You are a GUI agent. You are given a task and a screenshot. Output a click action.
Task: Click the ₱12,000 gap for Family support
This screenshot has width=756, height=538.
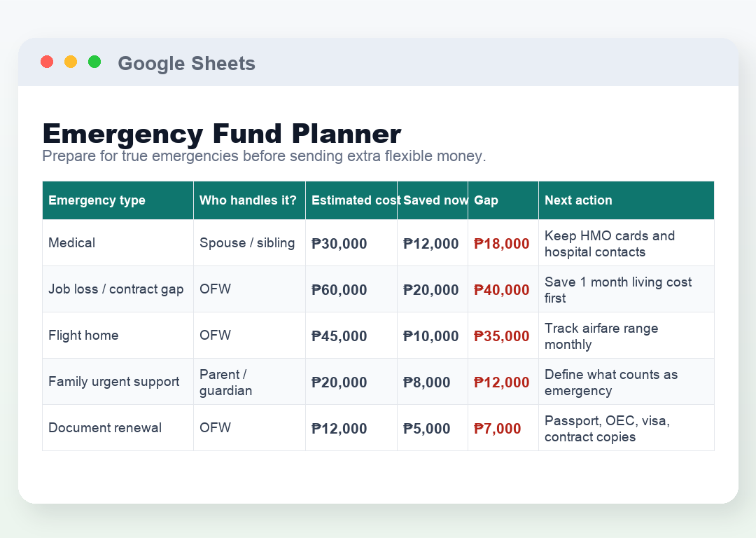pos(501,382)
